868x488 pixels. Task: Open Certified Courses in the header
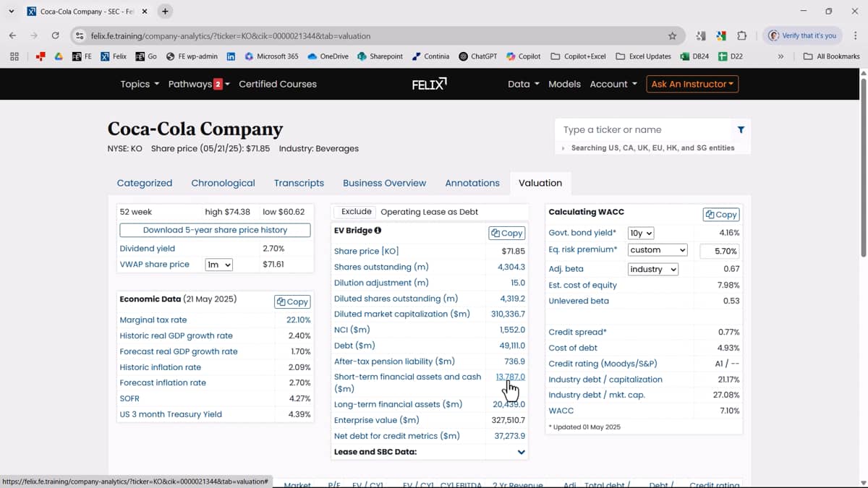click(278, 84)
